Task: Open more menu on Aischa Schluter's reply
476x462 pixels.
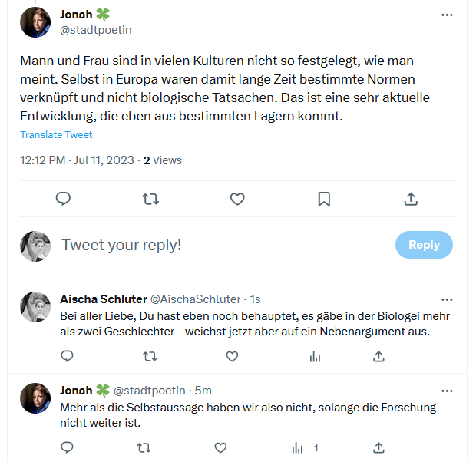Action: (447, 299)
